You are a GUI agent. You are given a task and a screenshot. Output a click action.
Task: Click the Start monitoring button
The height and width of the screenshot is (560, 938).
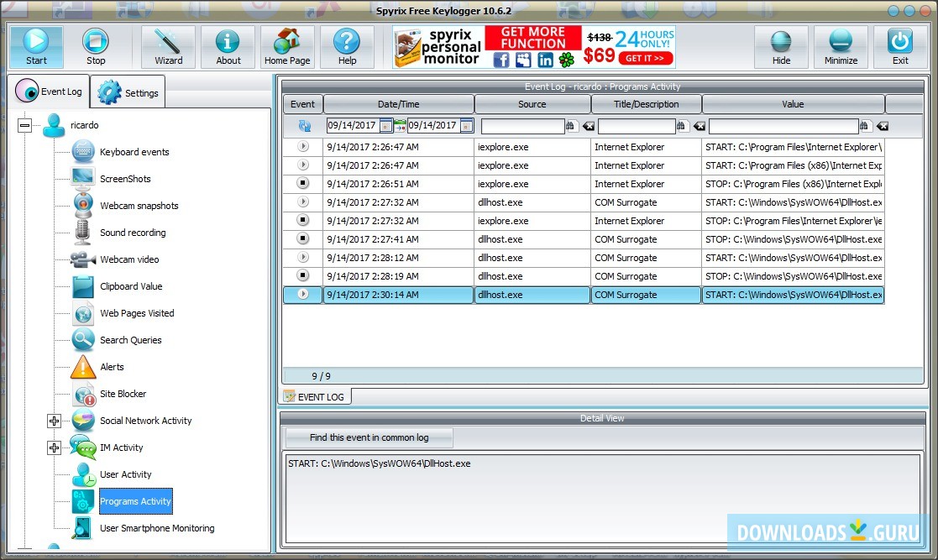click(x=36, y=46)
